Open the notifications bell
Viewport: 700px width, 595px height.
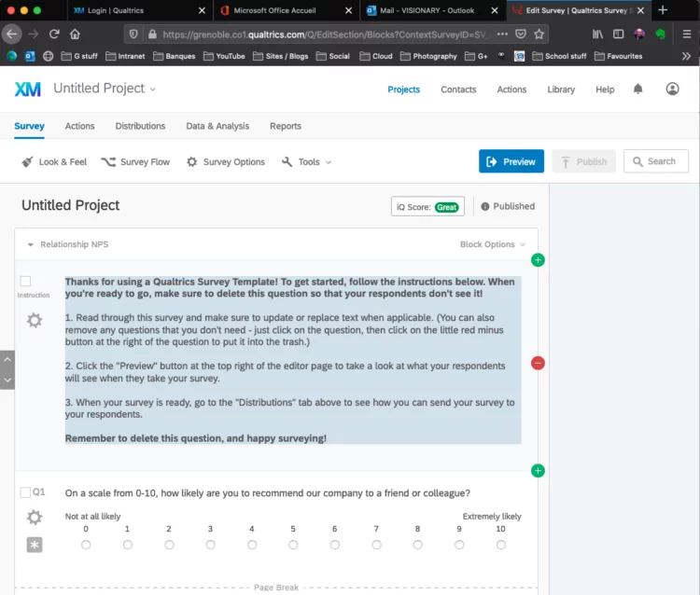click(638, 89)
